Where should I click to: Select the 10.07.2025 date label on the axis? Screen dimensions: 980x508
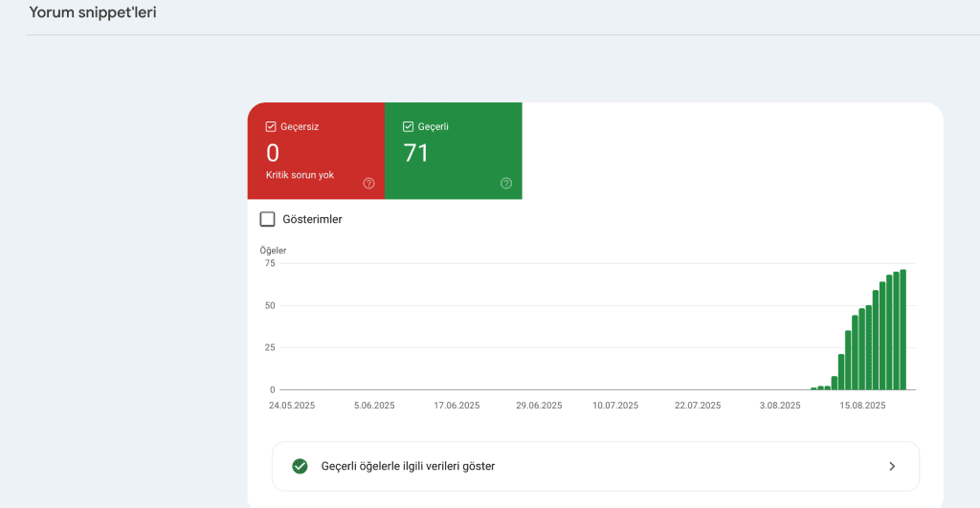617,406
